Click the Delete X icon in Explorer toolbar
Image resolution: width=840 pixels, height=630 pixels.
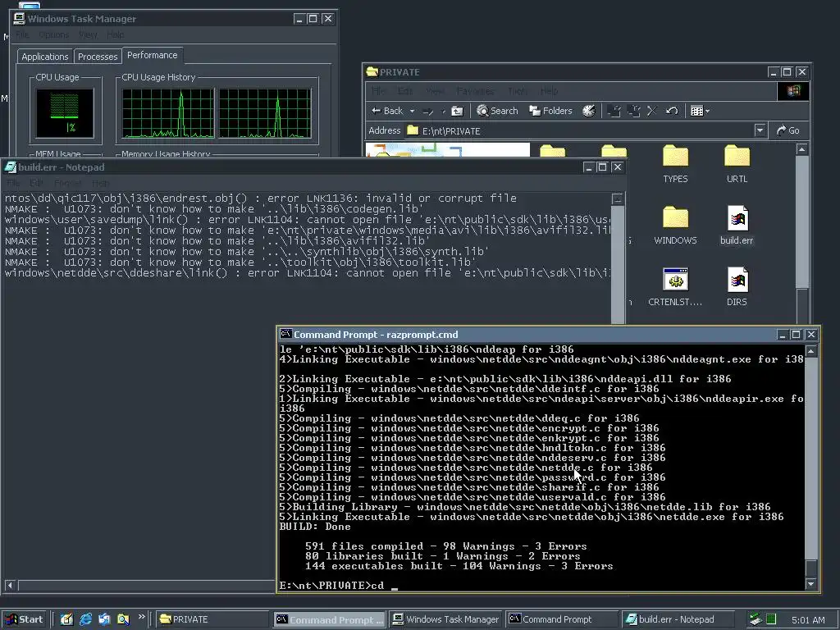pyautogui.click(x=652, y=111)
